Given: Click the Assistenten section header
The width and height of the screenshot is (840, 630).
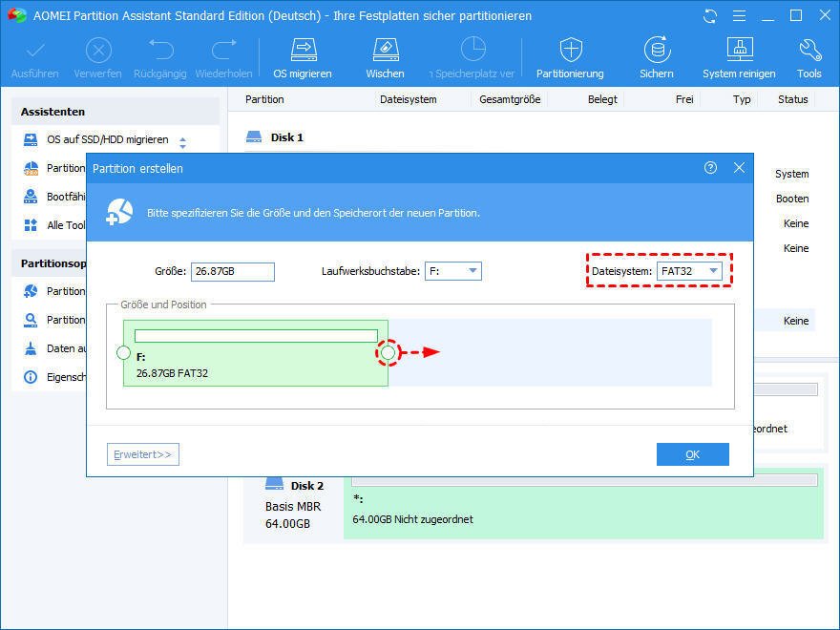Looking at the screenshot, I should click(x=115, y=112).
